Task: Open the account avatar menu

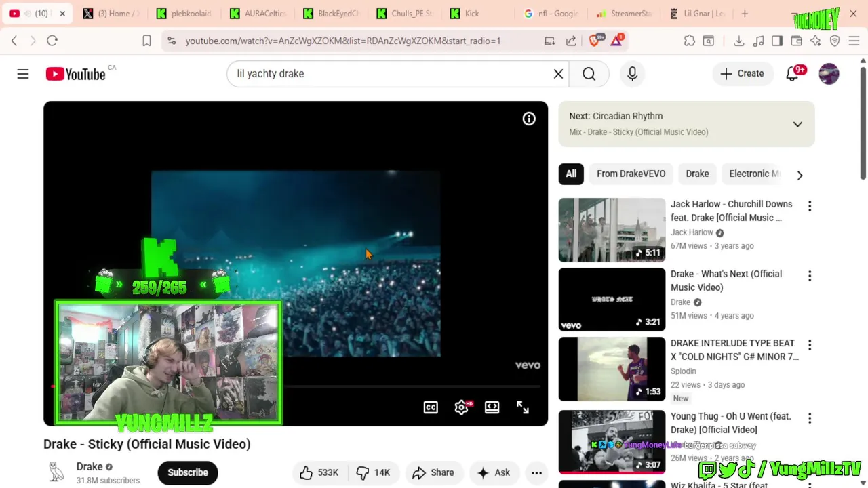Action: click(829, 74)
